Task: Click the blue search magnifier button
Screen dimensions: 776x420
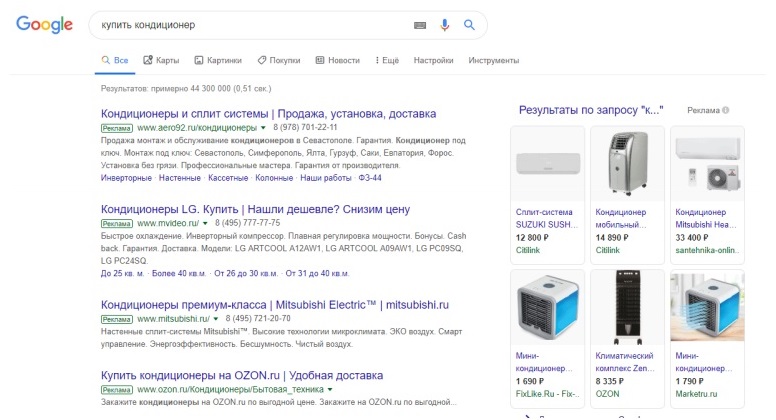Action: click(x=469, y=25)
